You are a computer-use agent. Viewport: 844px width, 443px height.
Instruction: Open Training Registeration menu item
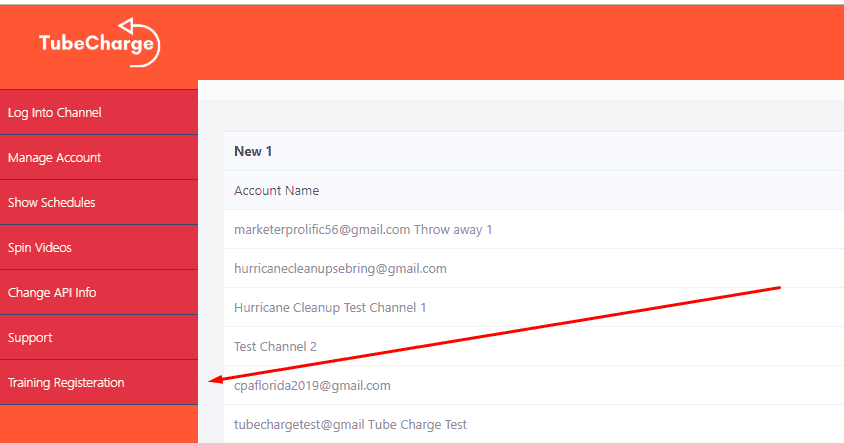tap(66, 383)
